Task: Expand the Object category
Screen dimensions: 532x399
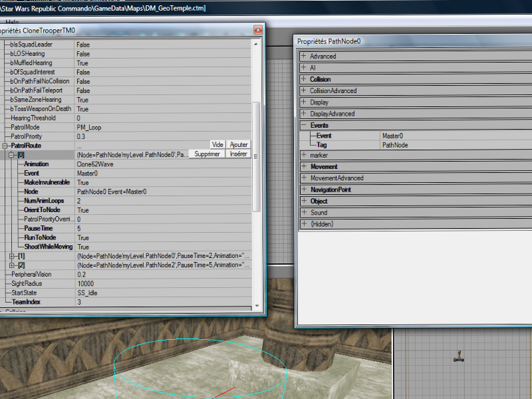Action: click(304, 201)
